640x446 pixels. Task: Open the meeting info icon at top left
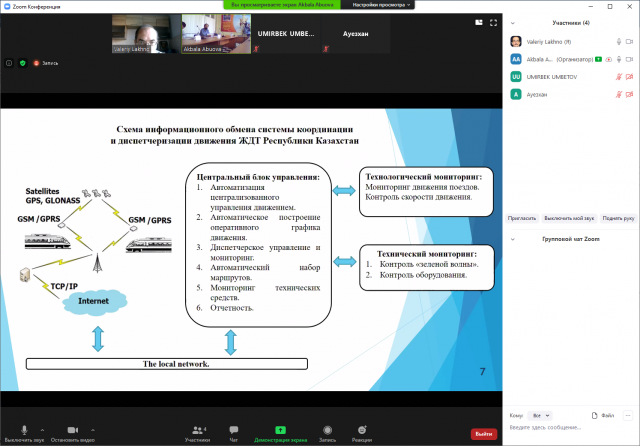click(9, 63)
